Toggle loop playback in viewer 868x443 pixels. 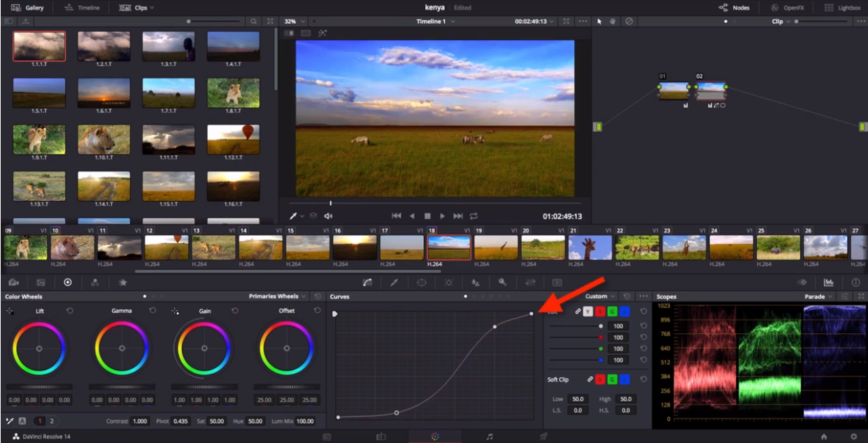tap(474, 216)
